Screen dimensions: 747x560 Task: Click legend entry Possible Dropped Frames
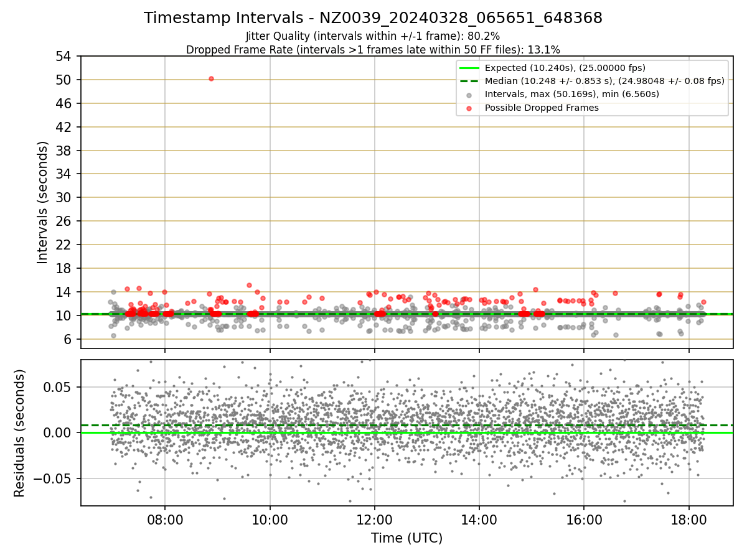coord(542,107)
